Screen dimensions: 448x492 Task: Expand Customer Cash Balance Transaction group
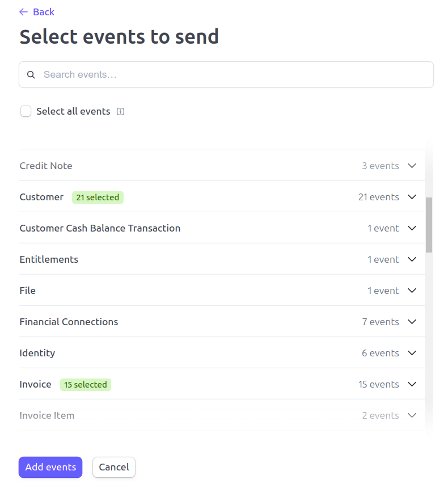point(412,229)
